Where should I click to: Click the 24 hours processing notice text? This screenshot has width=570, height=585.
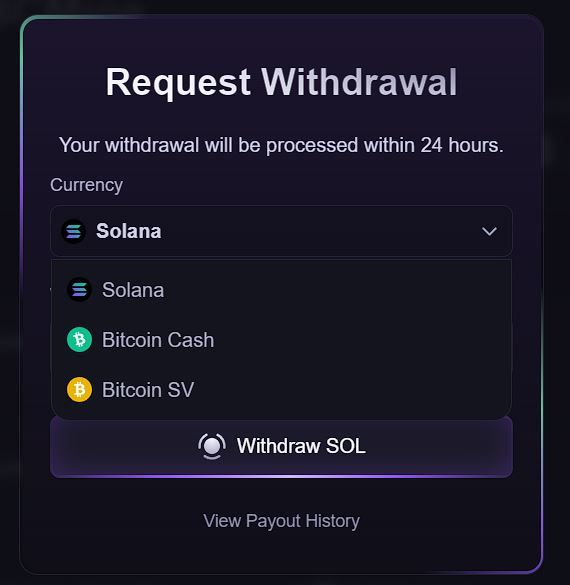[281, 145]
